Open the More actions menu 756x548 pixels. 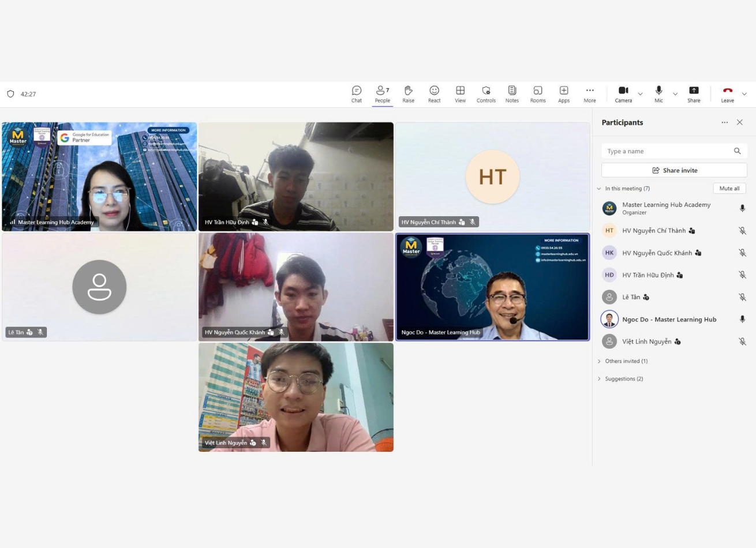589,94
